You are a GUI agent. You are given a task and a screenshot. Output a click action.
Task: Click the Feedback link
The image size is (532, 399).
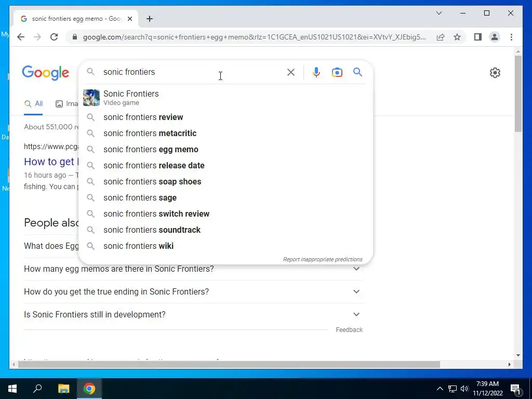[x=349, y=330]
